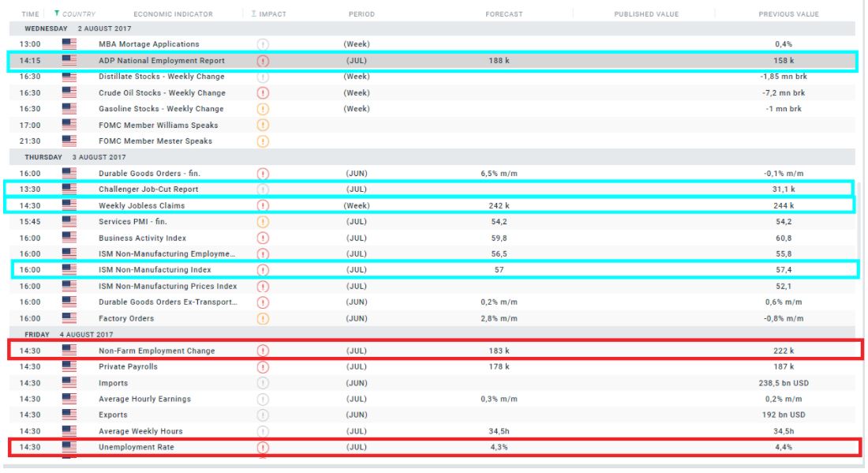Open the ISM Non-Manufacturing Index entry

pos(155,270)
